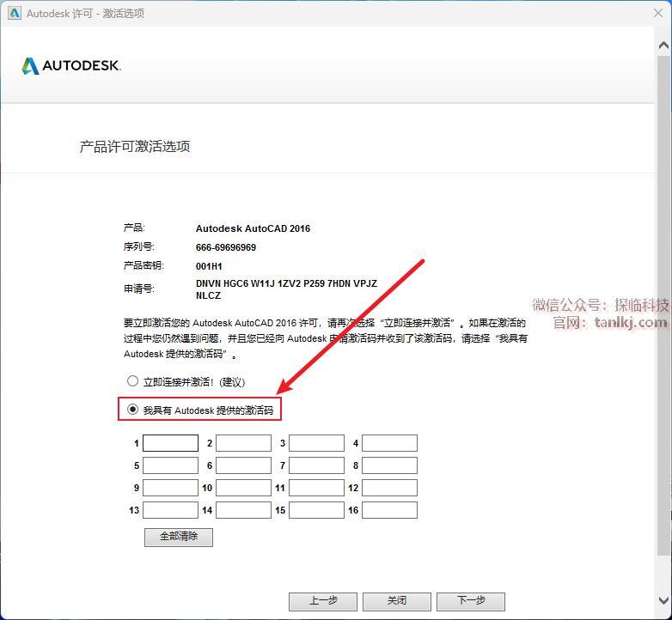Go back with the 上一步 button

pyautogui.click(x=323, y=602)
